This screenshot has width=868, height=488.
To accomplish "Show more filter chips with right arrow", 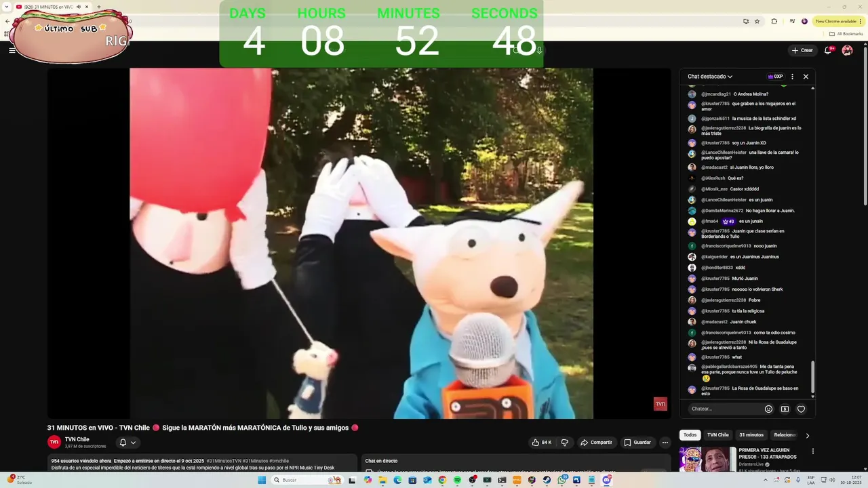I will (807, 435).
